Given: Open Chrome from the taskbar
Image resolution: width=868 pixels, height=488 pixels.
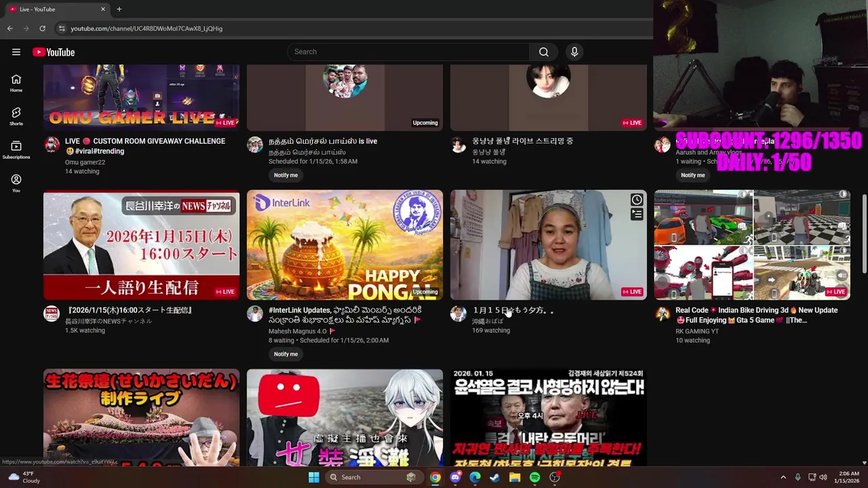Looking at the screenshot, I should (x=435, y=477).
